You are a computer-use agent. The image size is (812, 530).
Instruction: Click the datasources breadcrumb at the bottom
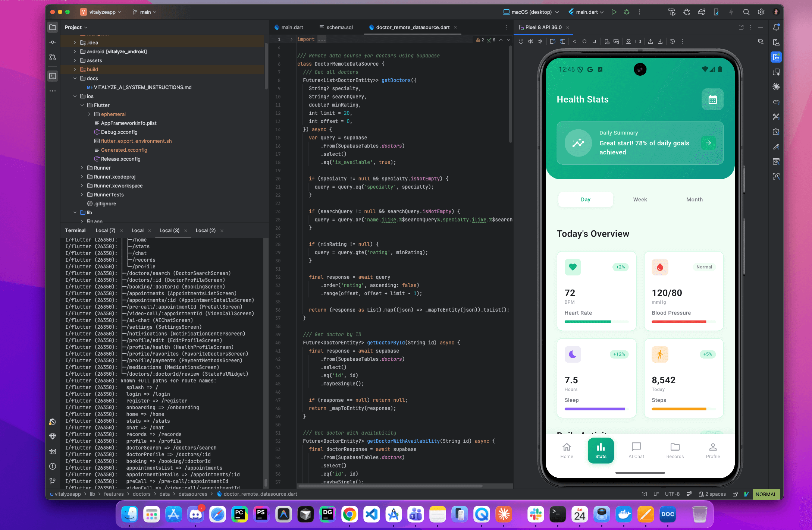pos(193,494)
